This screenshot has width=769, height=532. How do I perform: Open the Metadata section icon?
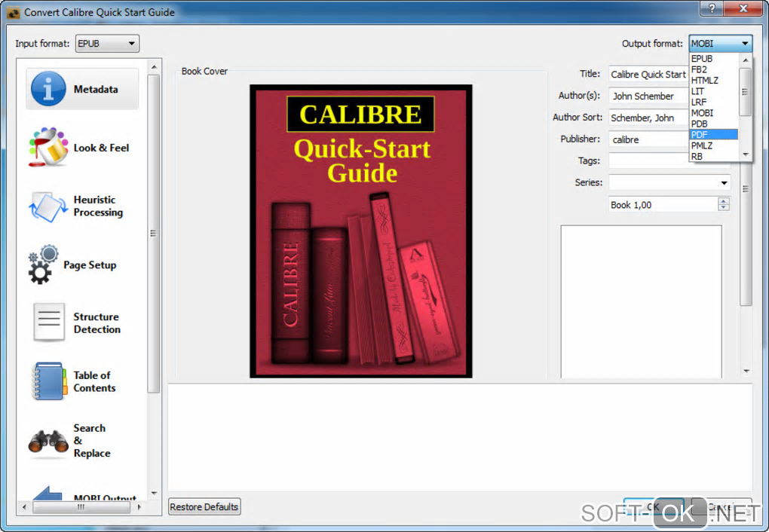click(x=48, y=89)
